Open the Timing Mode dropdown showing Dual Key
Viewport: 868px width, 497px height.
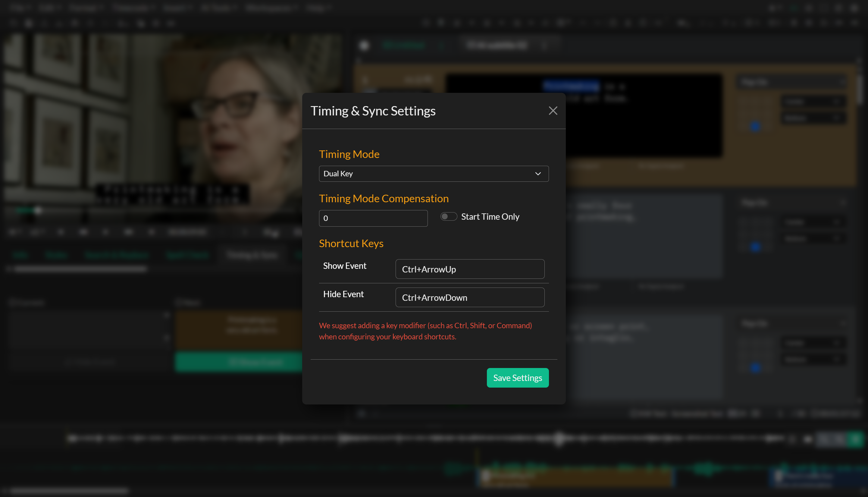(433, 174)
